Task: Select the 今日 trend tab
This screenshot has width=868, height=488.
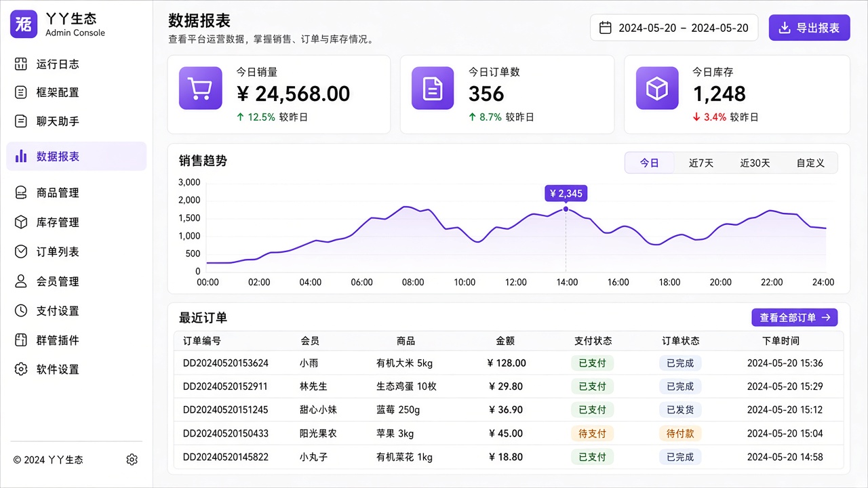Action: click(650, 163)
